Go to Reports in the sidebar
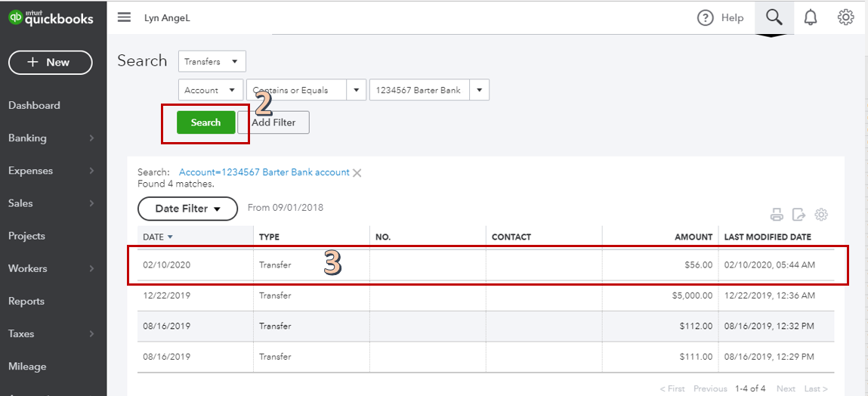868x396 pixels. click(26, 302)
